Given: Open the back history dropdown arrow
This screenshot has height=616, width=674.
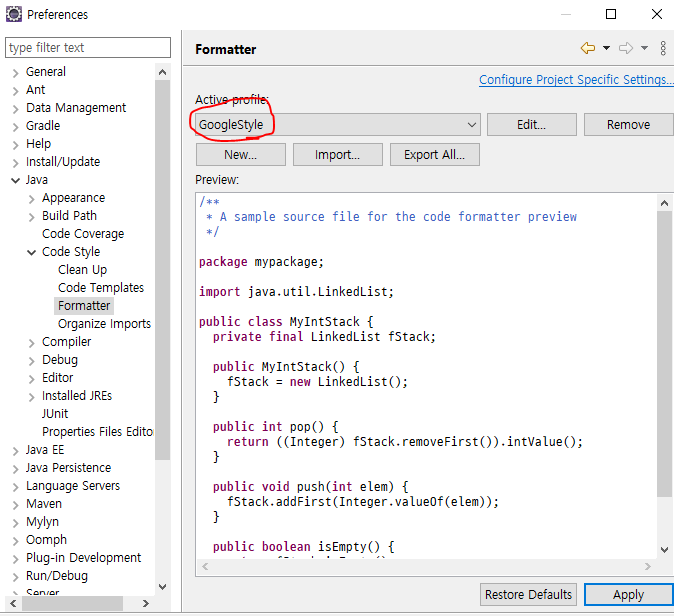Looking at the screenshot, I should (x=606, y=48).
